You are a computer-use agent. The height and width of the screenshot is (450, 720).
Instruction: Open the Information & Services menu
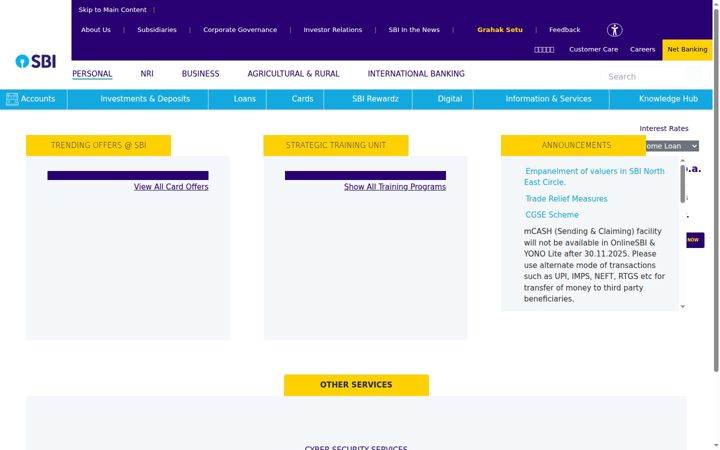click(x=548, y=99)
